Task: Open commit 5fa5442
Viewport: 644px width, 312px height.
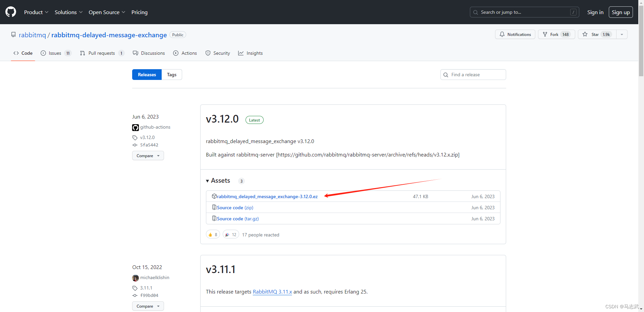Action: 149,145
